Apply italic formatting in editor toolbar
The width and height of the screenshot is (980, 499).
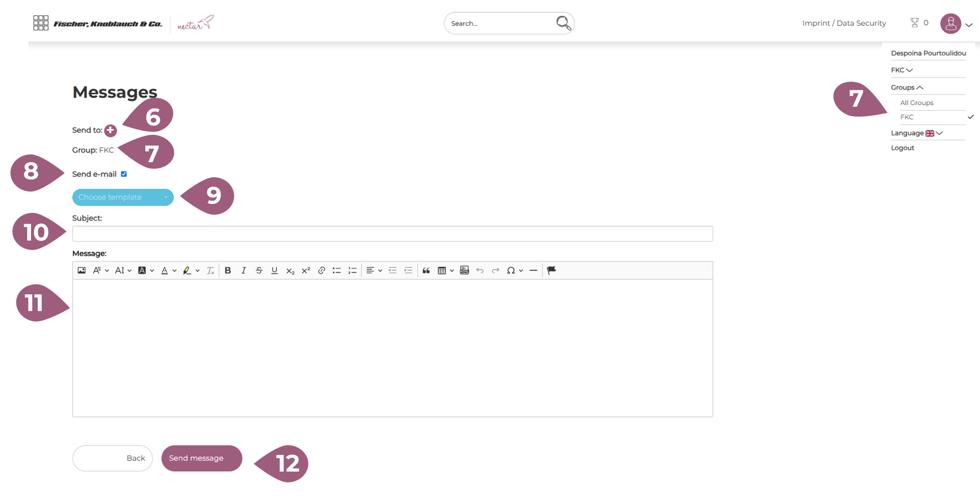point(243,271)
